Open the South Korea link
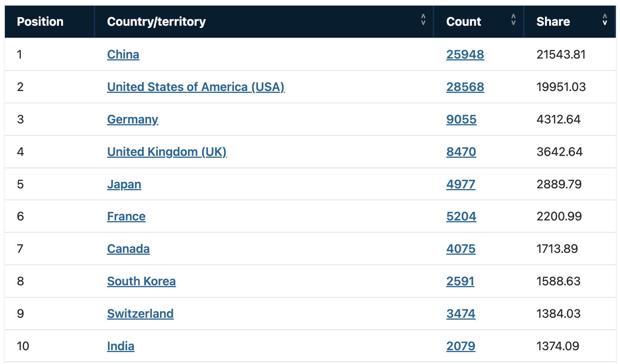 click(141, 281)
